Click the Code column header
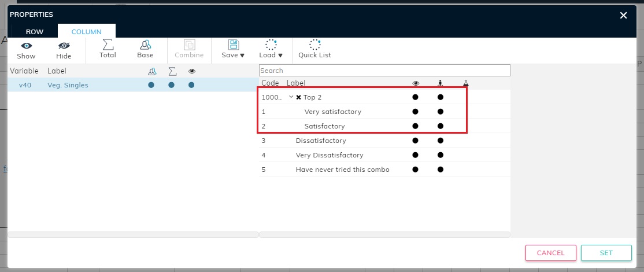 tap(270, 83)
